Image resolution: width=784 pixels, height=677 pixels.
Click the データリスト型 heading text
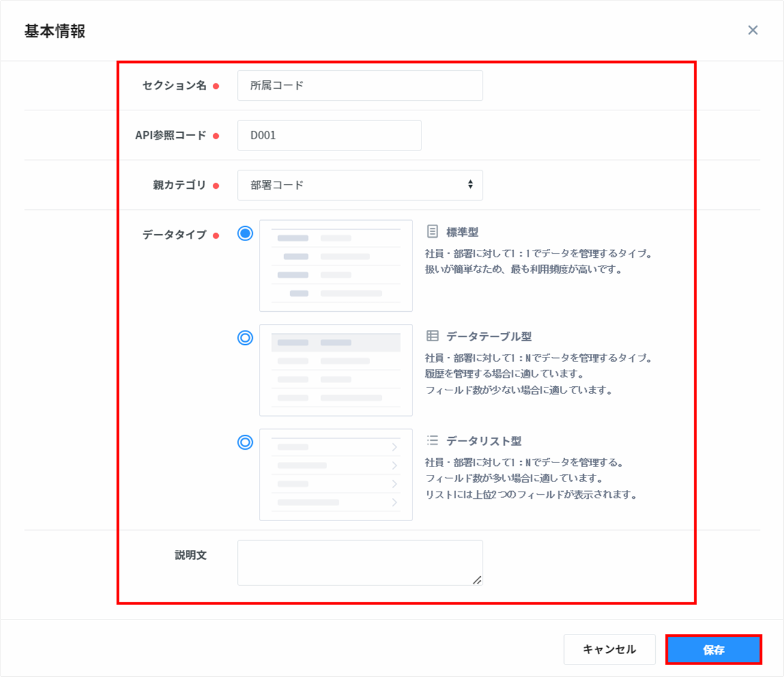484,441
